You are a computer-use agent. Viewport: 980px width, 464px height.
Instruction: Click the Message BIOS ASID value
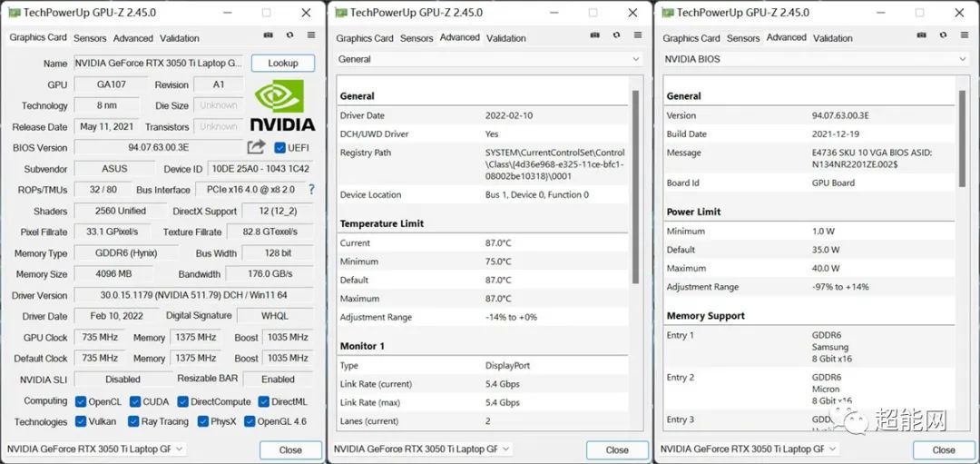(x=872, y=158)
